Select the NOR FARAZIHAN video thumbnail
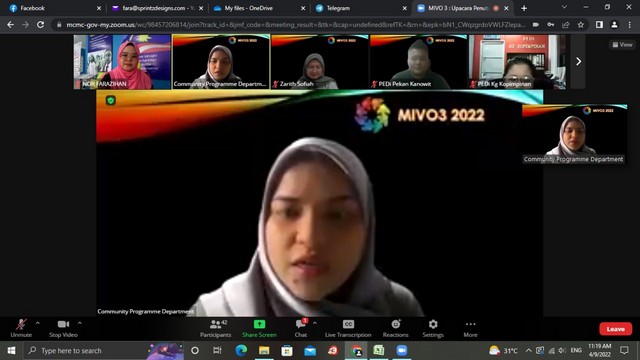This screenshot has width=640, height=360. click(x=122, y=62)
